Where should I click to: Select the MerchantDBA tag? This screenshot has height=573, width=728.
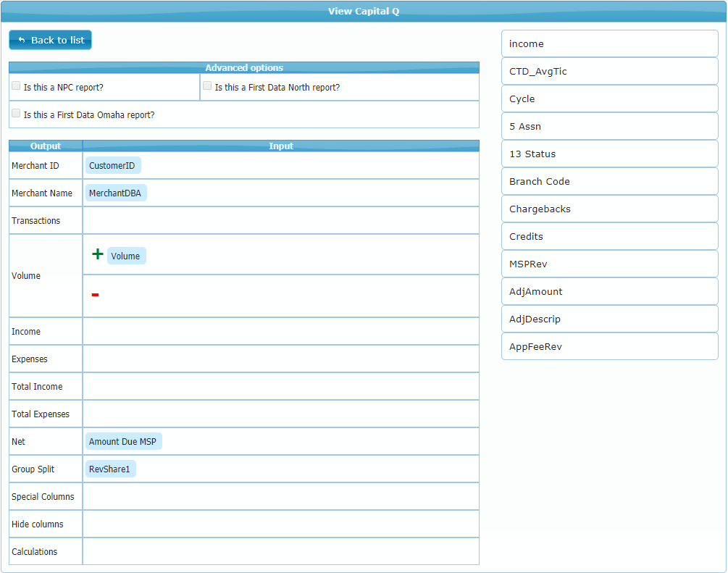(x=115, y=193)
